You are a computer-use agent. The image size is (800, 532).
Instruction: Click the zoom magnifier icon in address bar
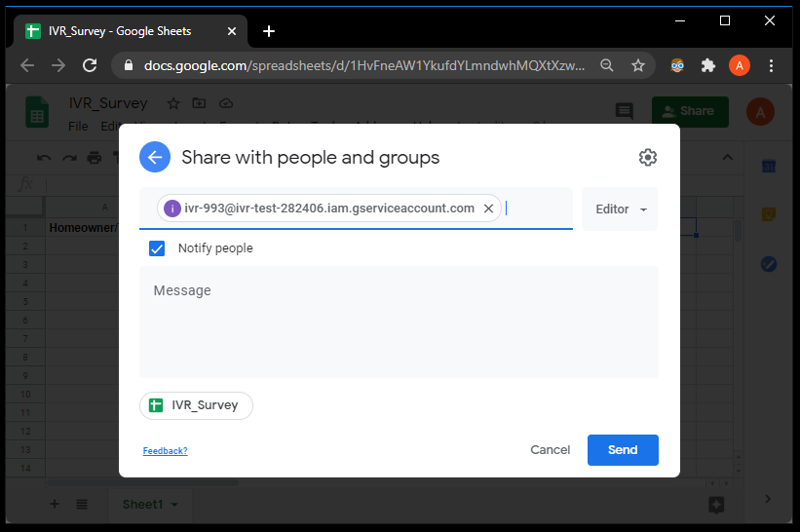pyautogui.click(x=607, y=65)
